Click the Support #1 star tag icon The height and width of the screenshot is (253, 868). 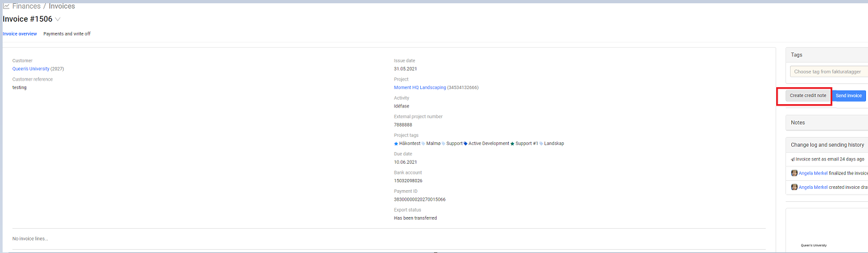coord(512,144)
